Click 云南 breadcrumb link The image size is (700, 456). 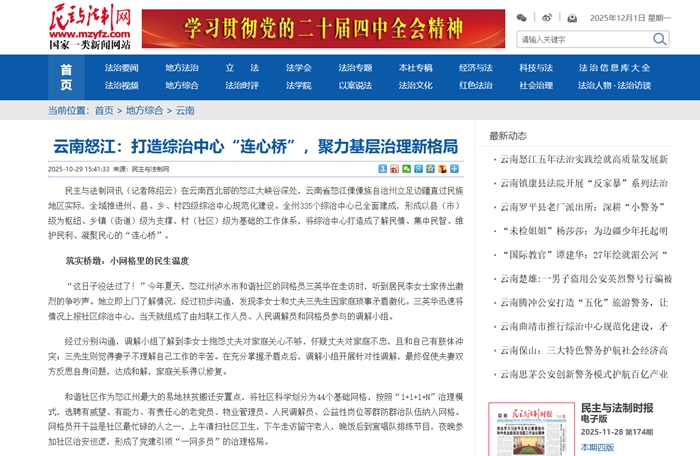[185, 110]
